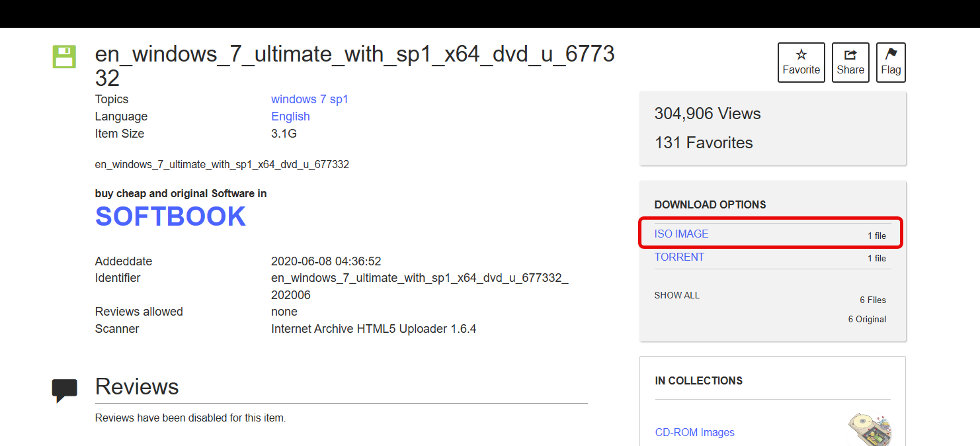980x446 pixels.
Task: Click the Reviews speech bubble icon
Action: coord(64,390)
